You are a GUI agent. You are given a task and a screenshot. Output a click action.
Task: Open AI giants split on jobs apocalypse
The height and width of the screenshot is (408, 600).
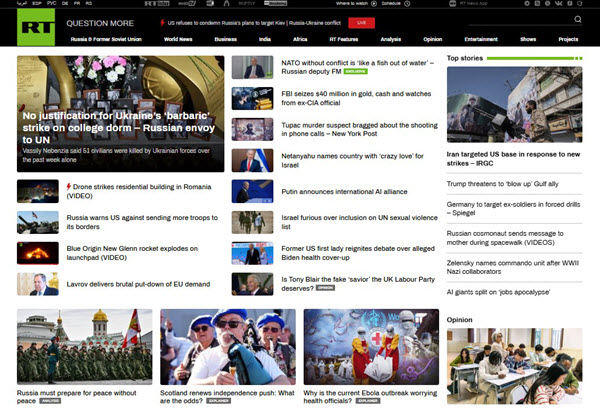tap(498, 292)
